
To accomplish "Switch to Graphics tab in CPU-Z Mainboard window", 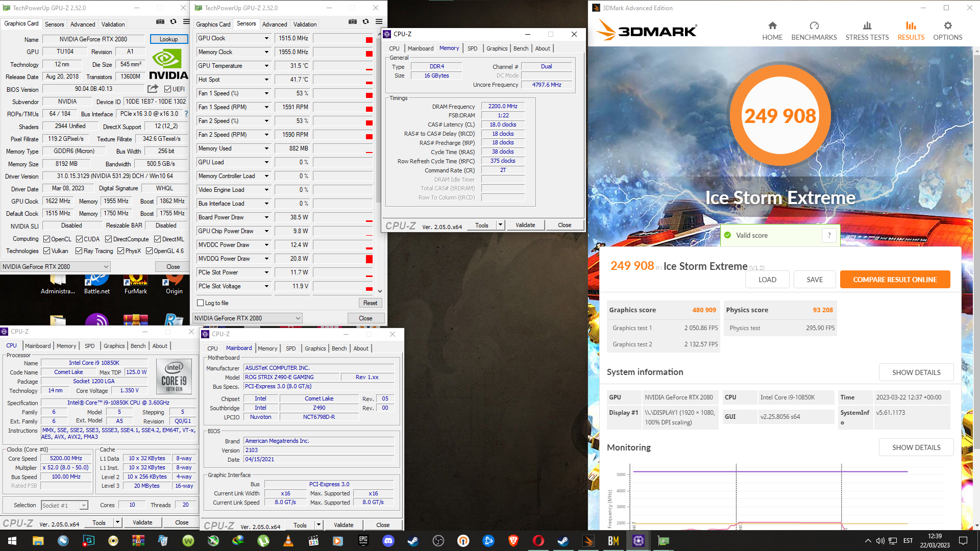I will click(315, 348).
